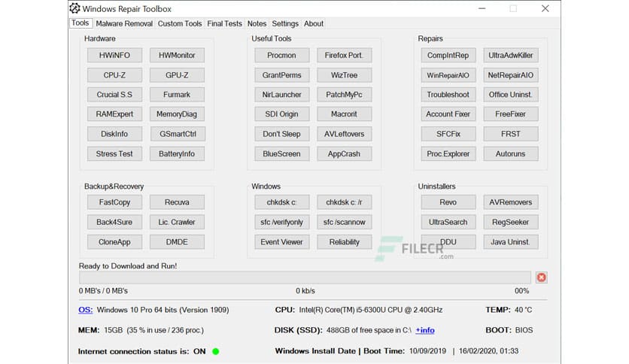Viewport: 629px width, 364px height.
Task: Click the OS: link
Action: coord(86,310)
